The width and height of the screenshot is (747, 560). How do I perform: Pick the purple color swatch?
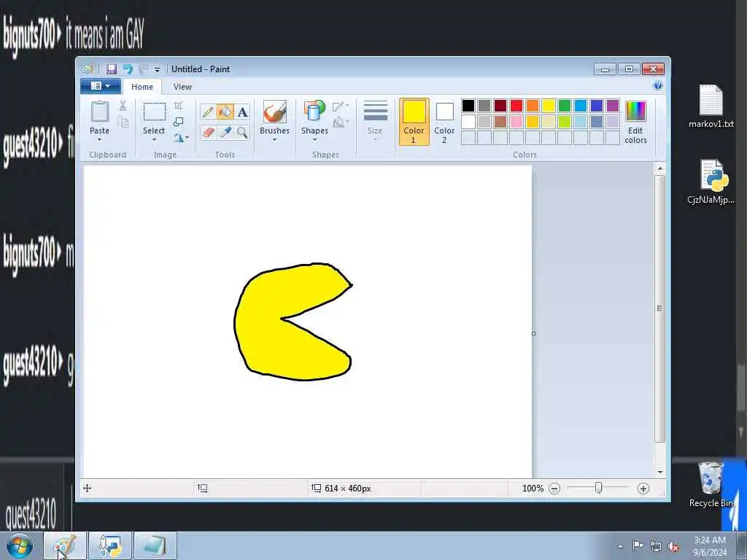[613, 105]
